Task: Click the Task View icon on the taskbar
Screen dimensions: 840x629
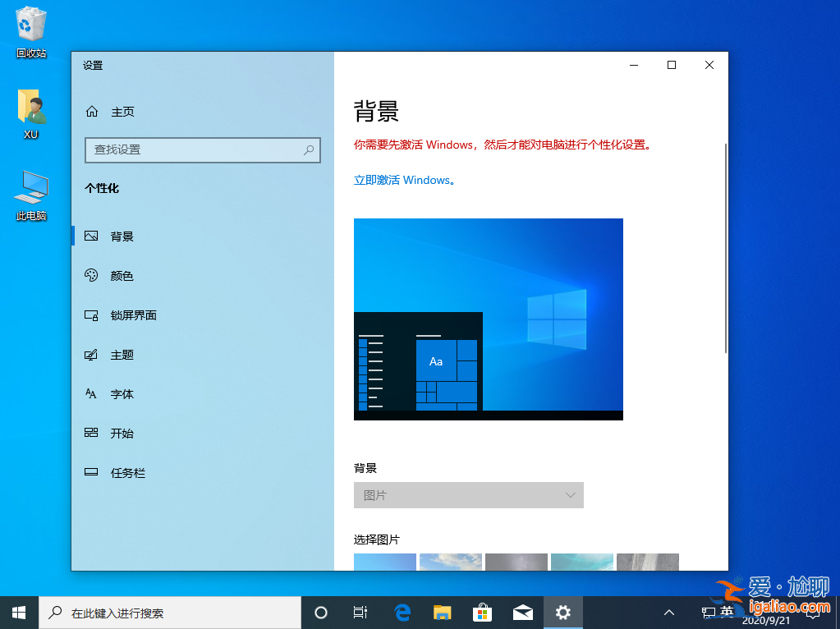Action: (x=361, y=612)
